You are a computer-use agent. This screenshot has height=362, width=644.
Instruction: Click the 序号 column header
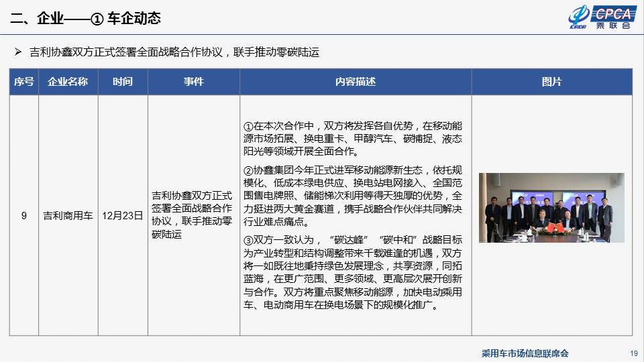(24, 82)
